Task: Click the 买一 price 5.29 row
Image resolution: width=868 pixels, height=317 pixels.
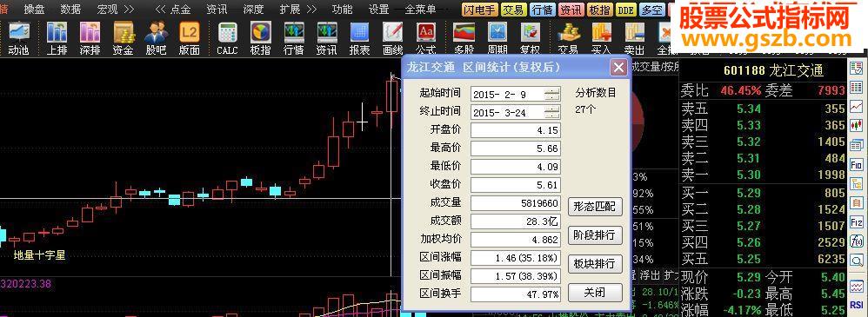Action: (763, 194)
